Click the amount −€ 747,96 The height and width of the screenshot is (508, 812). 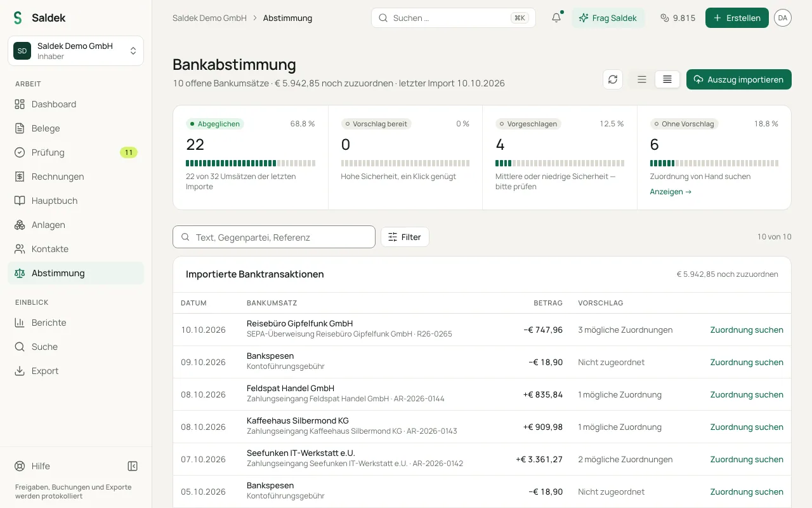(543, 330)
